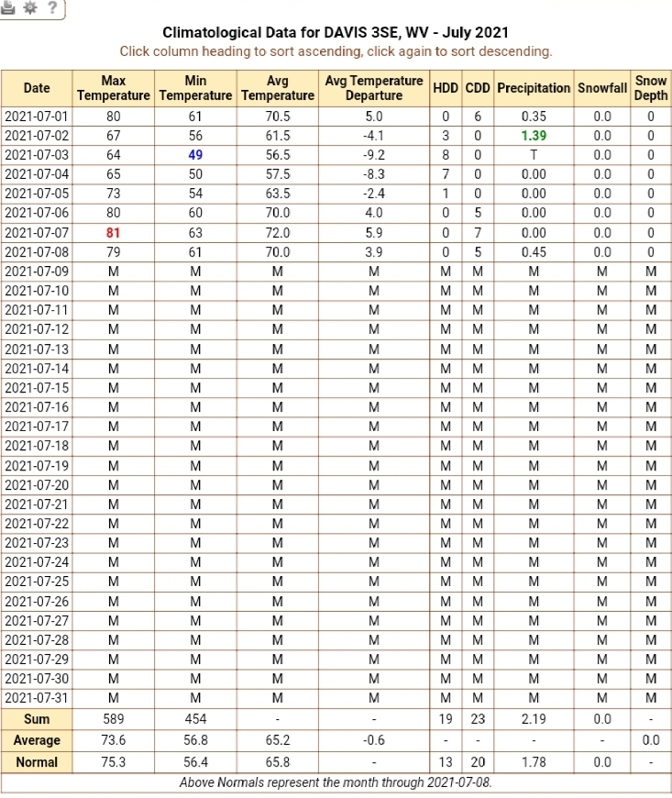Sort by Avg Temperature heading
Image resolution: width=672 pixels, height=798 pixels.
(x=277, y=88)
